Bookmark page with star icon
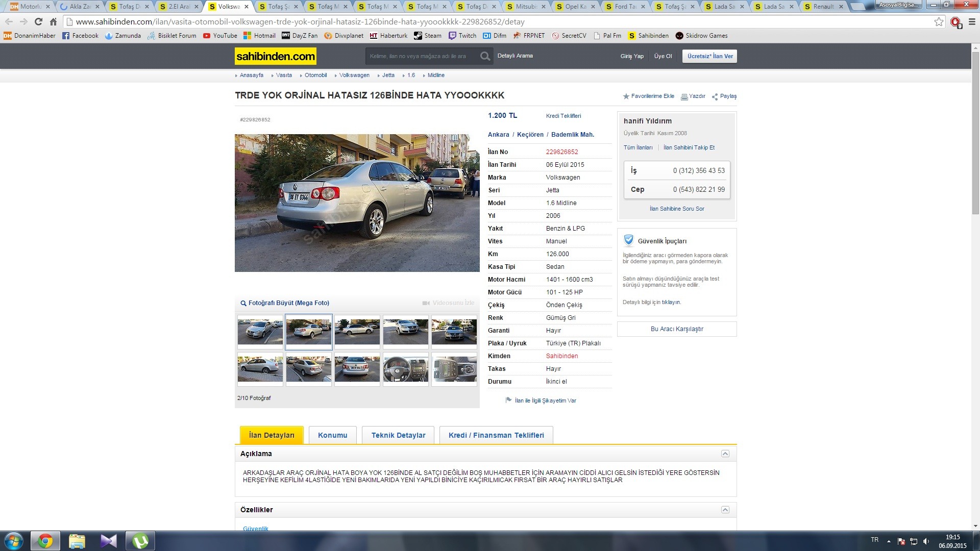980x551 pixels. 939,22
